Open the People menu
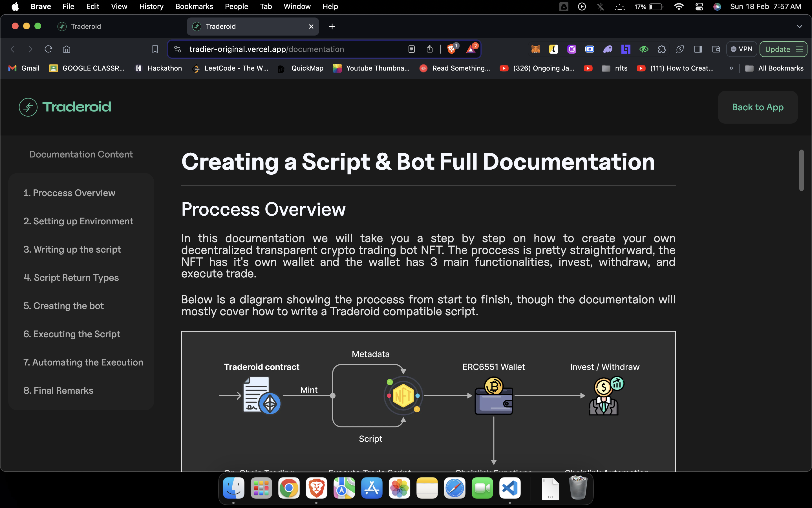 coord(236,6)
